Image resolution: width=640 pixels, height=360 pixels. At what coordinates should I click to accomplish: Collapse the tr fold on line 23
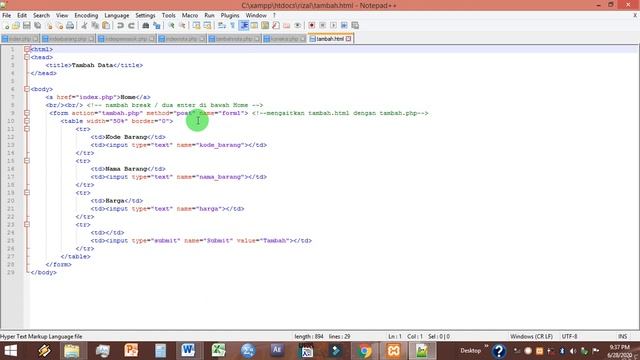coord(27,224)
